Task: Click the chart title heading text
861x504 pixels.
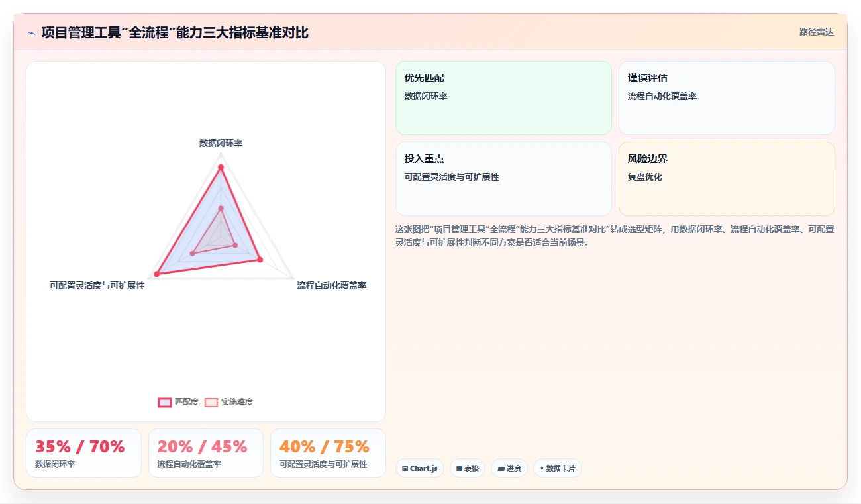Action: [x=175, y=32]
